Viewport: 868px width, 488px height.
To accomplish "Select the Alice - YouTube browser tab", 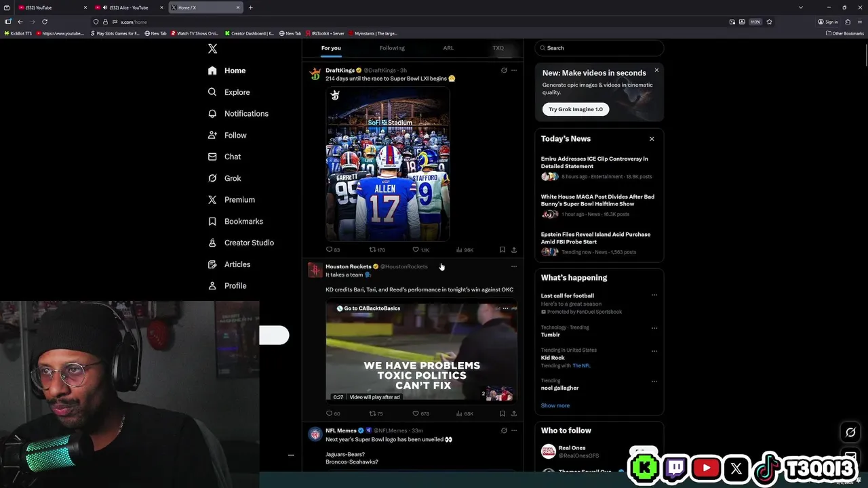I will pyautogui.click(x=129, y=7).
